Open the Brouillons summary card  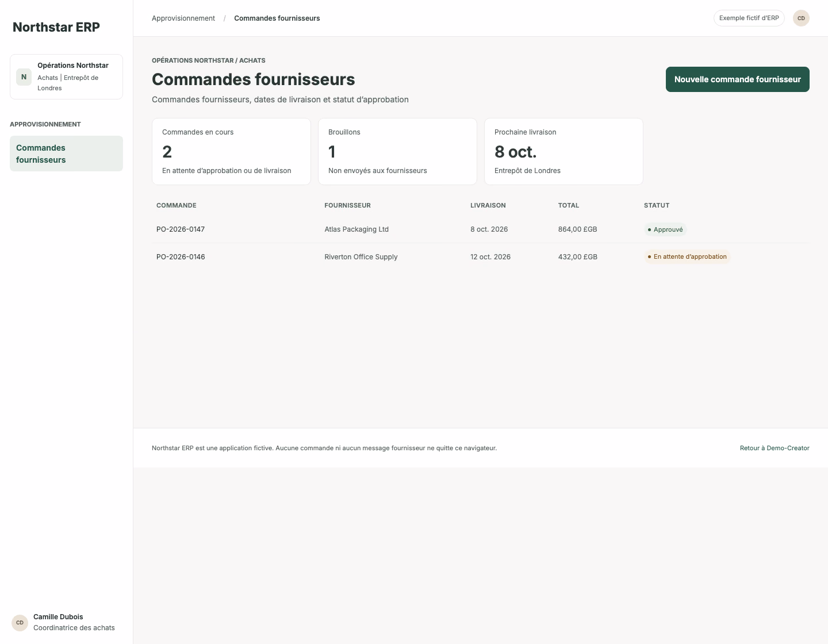[397, 151]
